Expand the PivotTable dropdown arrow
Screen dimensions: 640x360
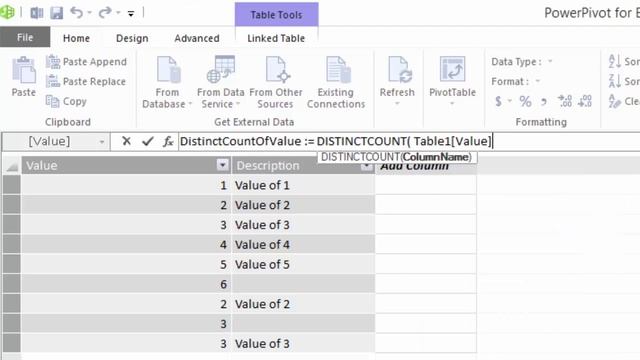click(452, 104)
